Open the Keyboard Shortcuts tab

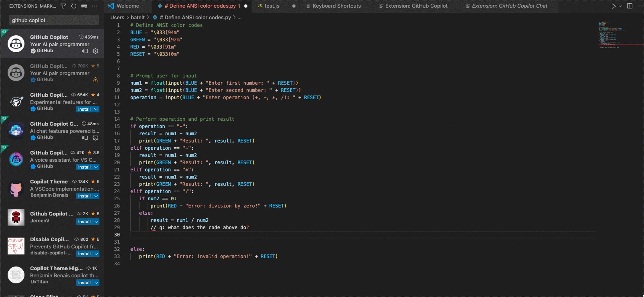point(336,6)
